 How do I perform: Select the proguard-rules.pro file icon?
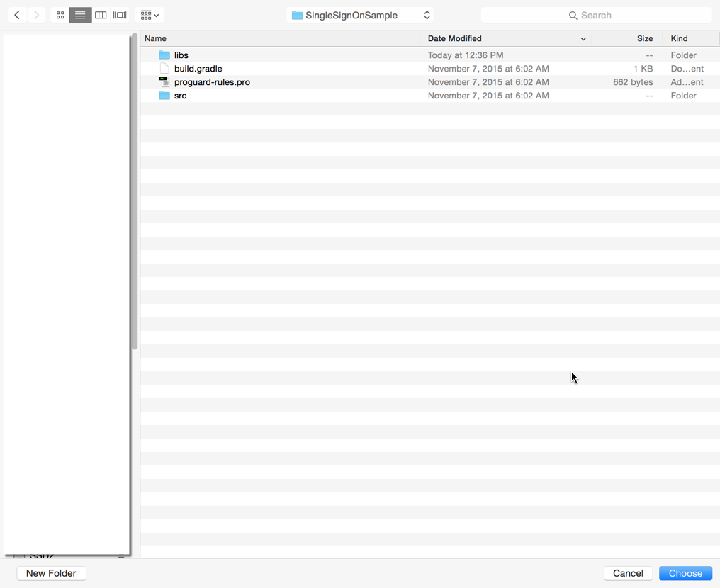pos(164,81)
